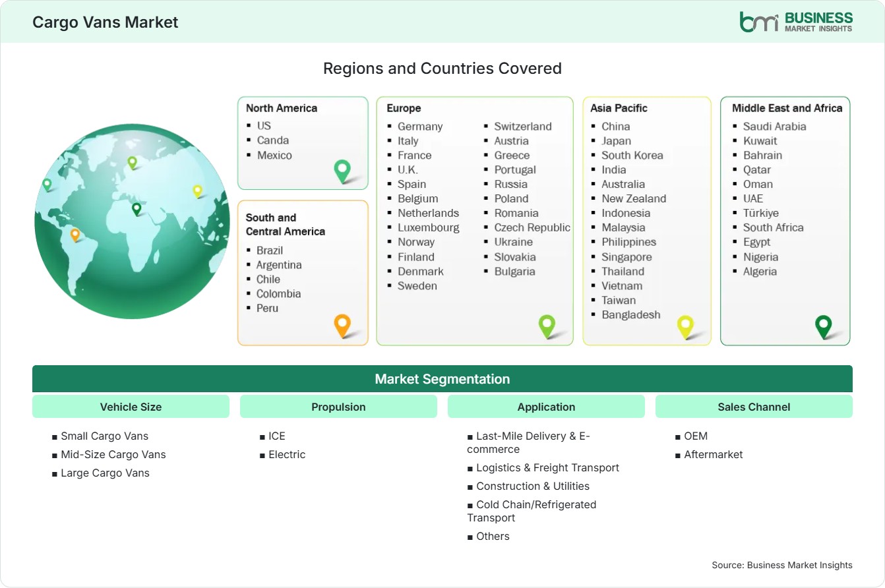Select Algeria in the Middle East list
The image size is (885, 588).
pos(760,272)
